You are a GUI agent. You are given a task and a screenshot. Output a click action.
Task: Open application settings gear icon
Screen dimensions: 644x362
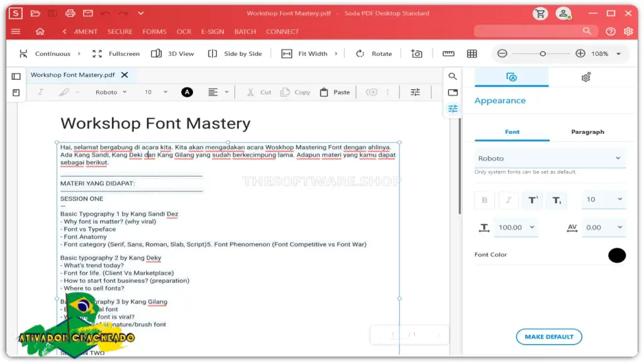[x=628, y=31]
